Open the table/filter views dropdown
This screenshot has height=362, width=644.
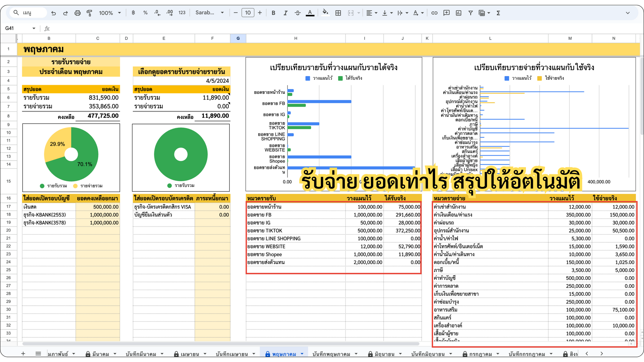tap(484, 13)
